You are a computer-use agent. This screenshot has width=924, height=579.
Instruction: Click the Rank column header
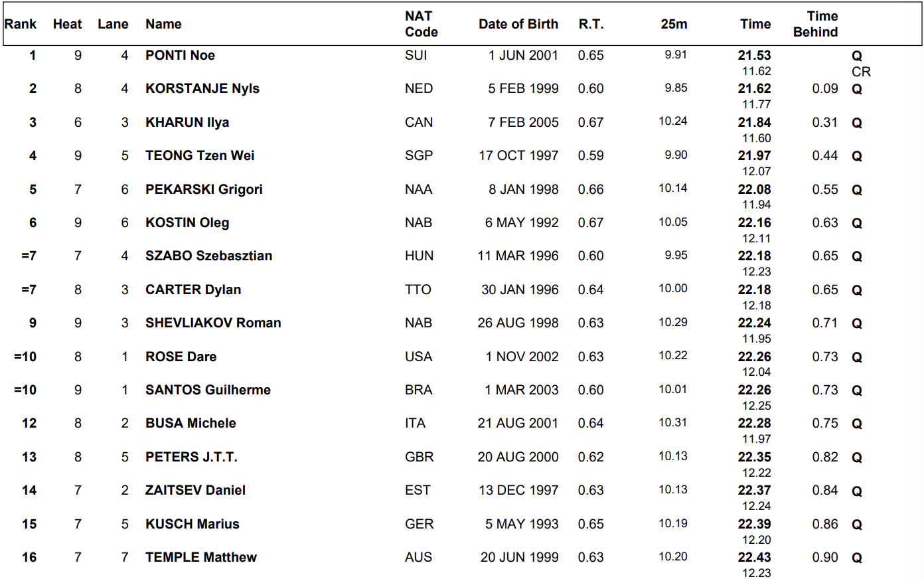coord(21,24)
